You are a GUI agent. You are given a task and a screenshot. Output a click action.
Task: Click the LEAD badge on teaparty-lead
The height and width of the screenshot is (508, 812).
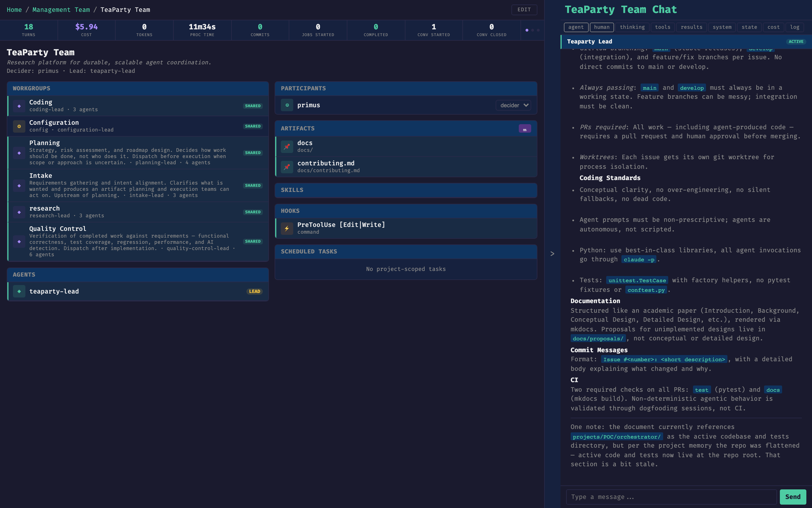pyautogui.click(x=255, y=291)
